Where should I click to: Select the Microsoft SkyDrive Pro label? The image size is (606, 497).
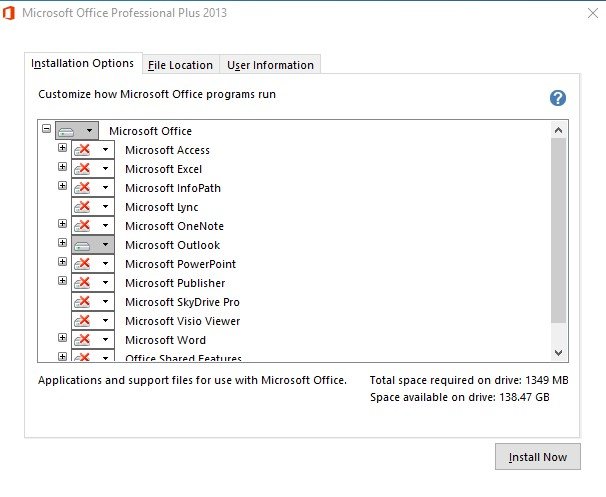(x=182, y=302)
